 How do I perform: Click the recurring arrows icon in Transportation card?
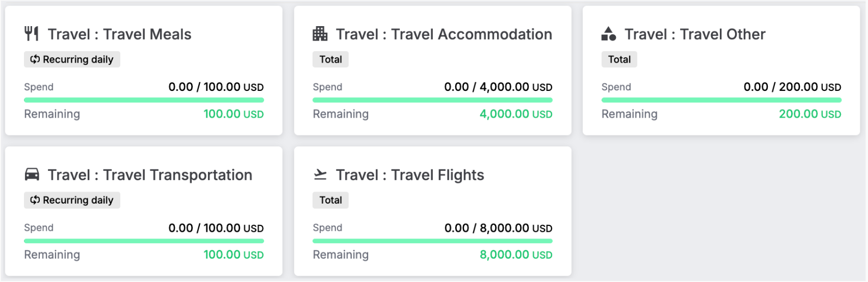point(35,200)
